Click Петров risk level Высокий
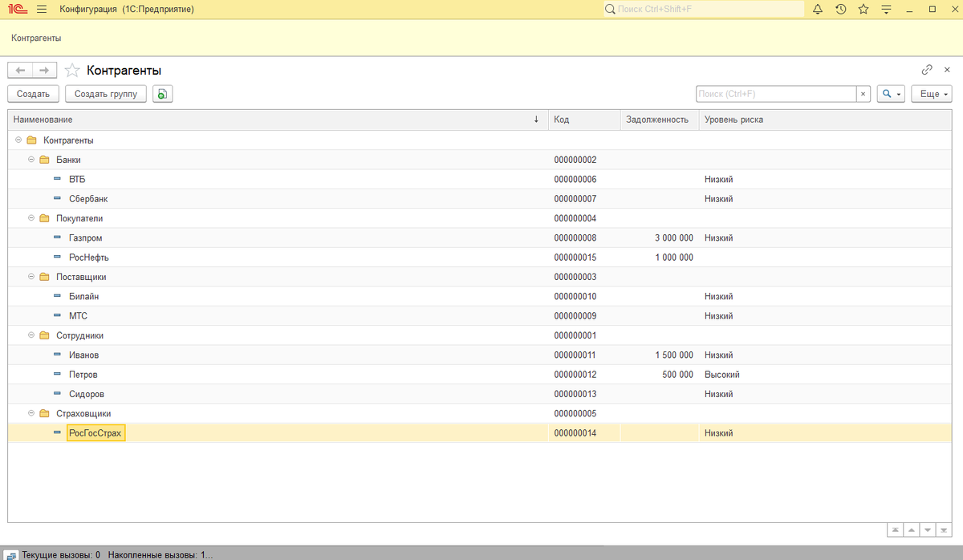Screen dimensions: 963x560 [721, 375]
